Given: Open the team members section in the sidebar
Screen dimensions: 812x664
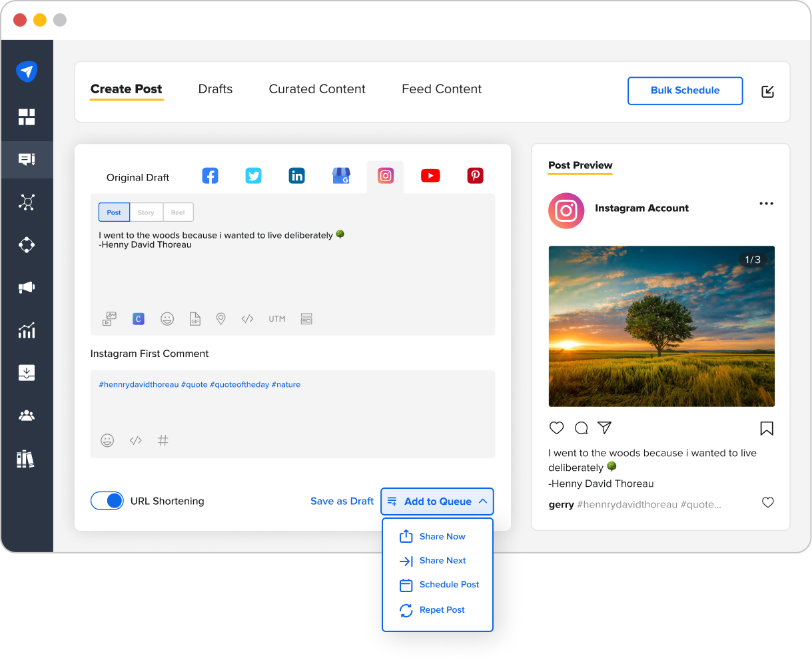Looking at the screenshot, I should click(27, 416).
